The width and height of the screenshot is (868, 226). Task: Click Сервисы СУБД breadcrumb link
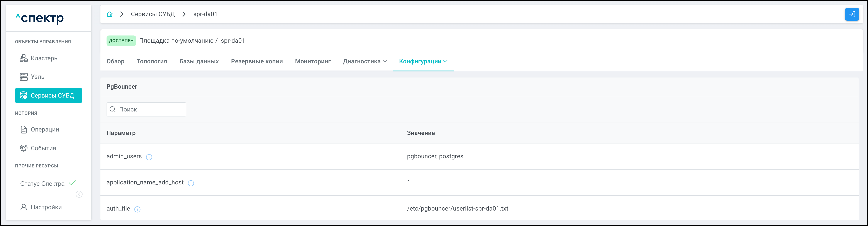153,14
